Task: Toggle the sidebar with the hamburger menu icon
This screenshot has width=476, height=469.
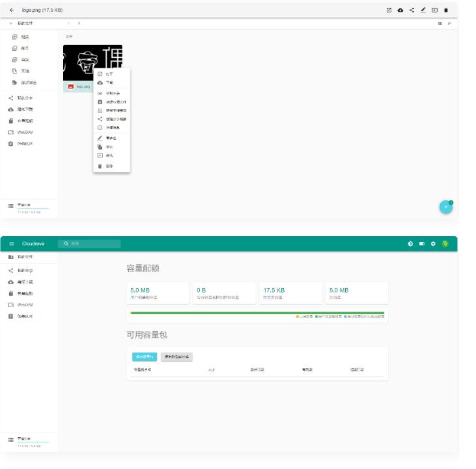Action: [12, 244]
